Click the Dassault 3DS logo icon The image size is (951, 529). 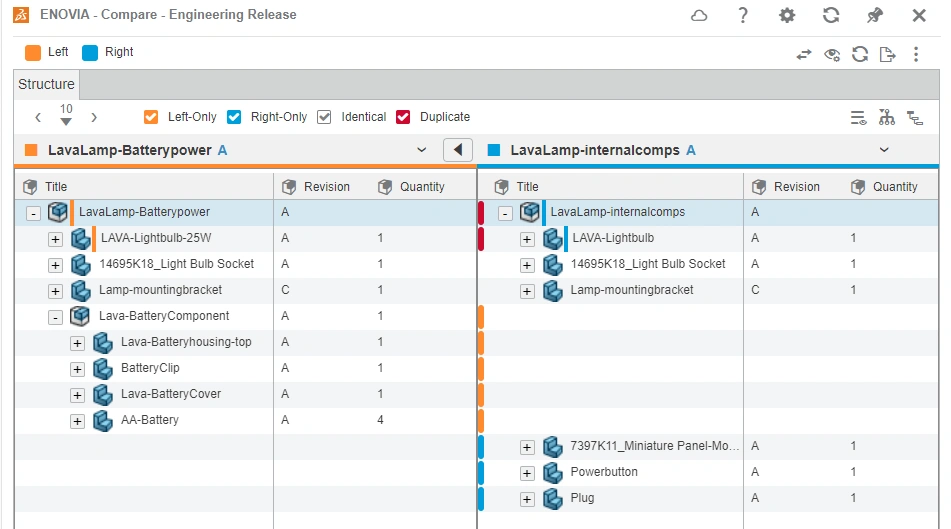pyautogui.click(x=21, y=15)
